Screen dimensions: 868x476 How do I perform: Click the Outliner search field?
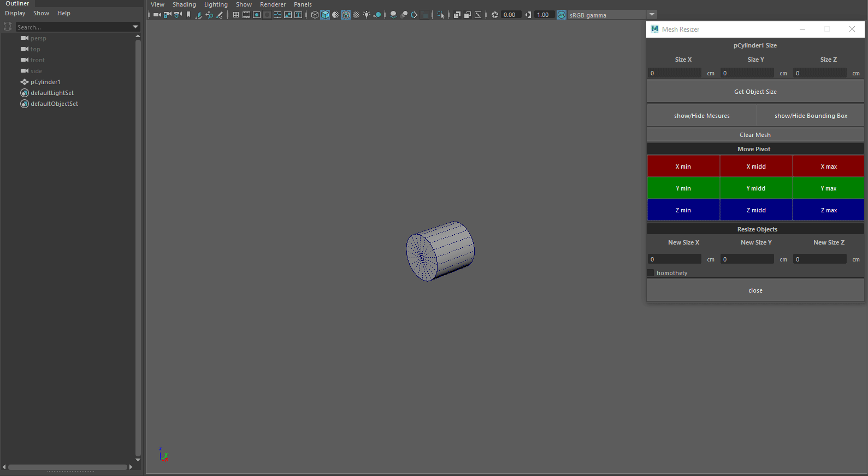click(74, 27)
